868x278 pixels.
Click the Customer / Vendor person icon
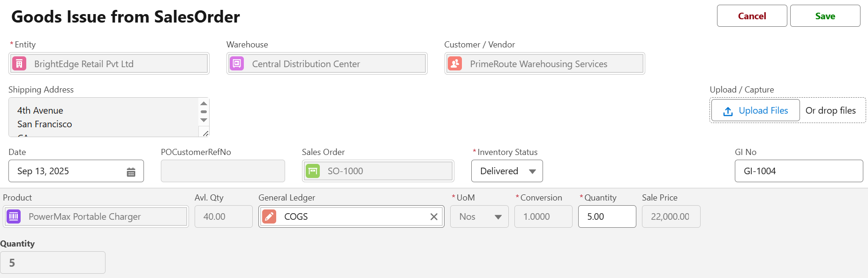[455, 64]
